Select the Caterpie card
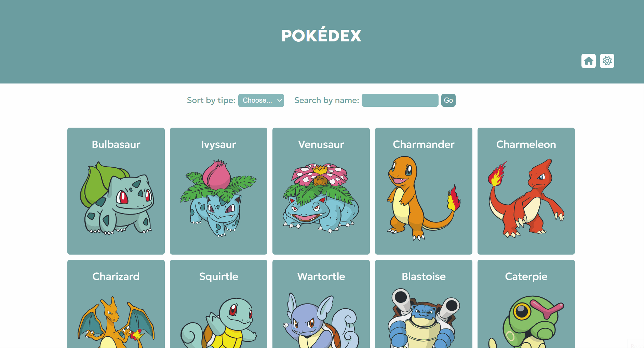The height and width of the screenshot is (348, 644). [x=526, y=304]
